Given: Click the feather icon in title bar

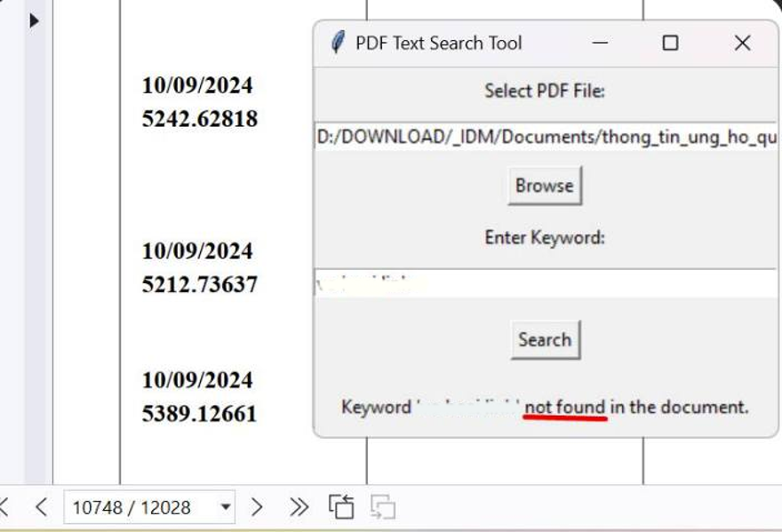Looking at the screenshot, I should (x=338, y=42).
